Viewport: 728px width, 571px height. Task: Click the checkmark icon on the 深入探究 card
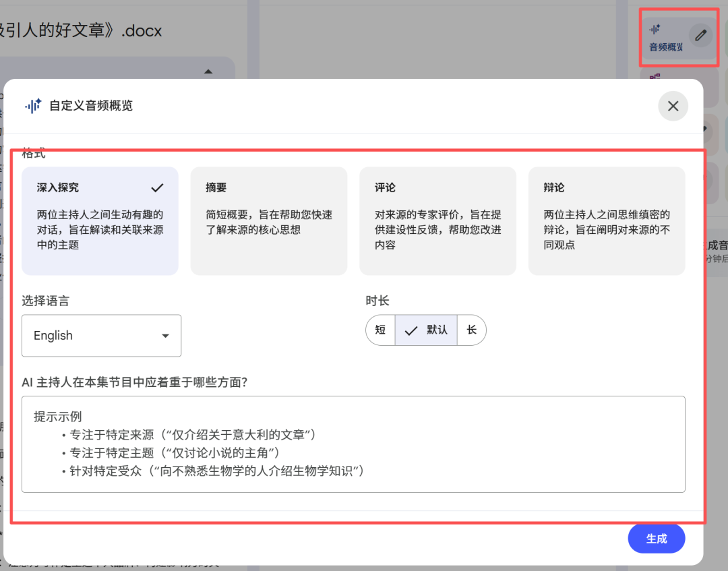(x=157, y=187)
